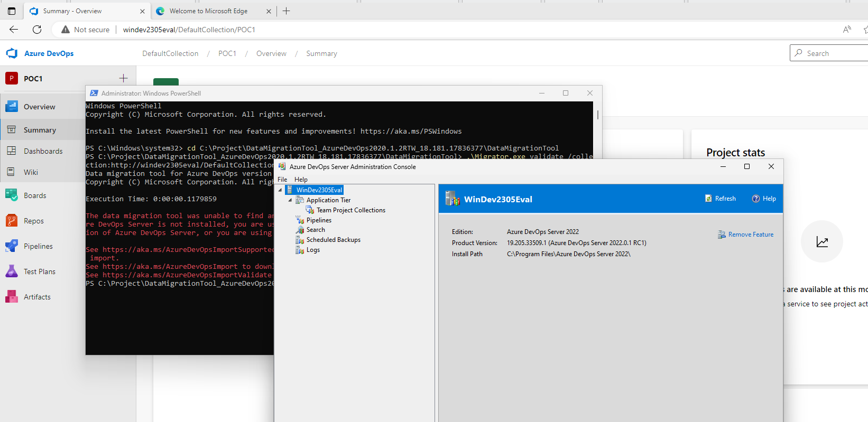Click Summary breadcrumb link
The width and height of the screenshot is (868, 422).
coord(321,53)
